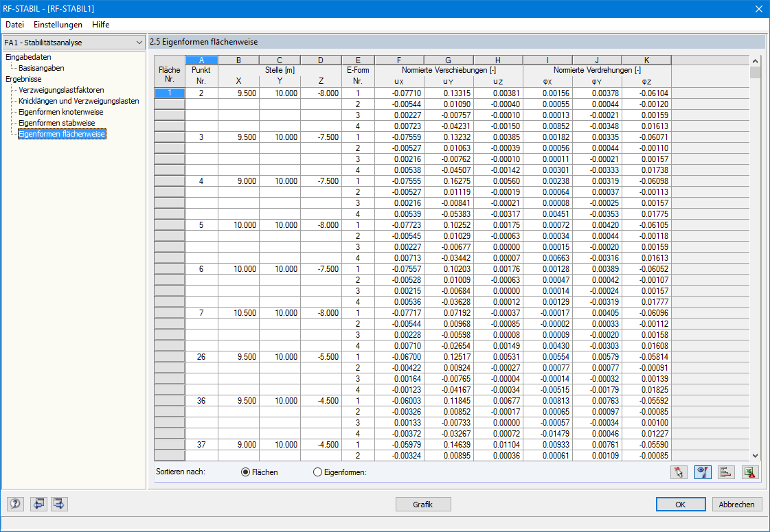Select Eigenformen stabweise tree item
Screen dimensions: 770x532
57,123
